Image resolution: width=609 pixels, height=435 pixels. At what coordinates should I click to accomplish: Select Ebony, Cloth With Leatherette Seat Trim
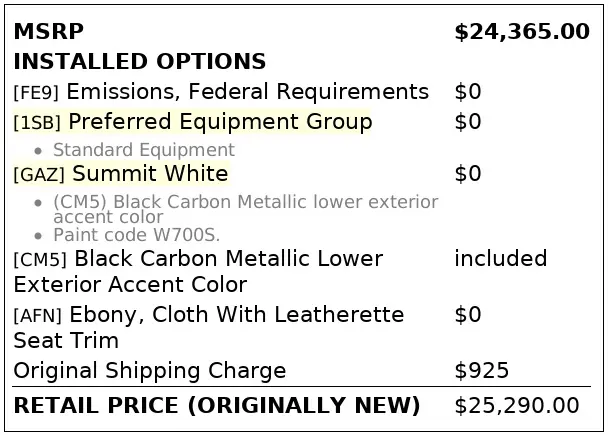point(240,315)
